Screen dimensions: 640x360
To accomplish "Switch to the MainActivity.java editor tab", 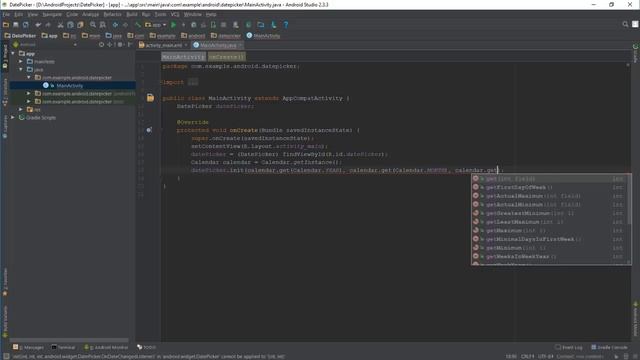I will pos(218,45).
